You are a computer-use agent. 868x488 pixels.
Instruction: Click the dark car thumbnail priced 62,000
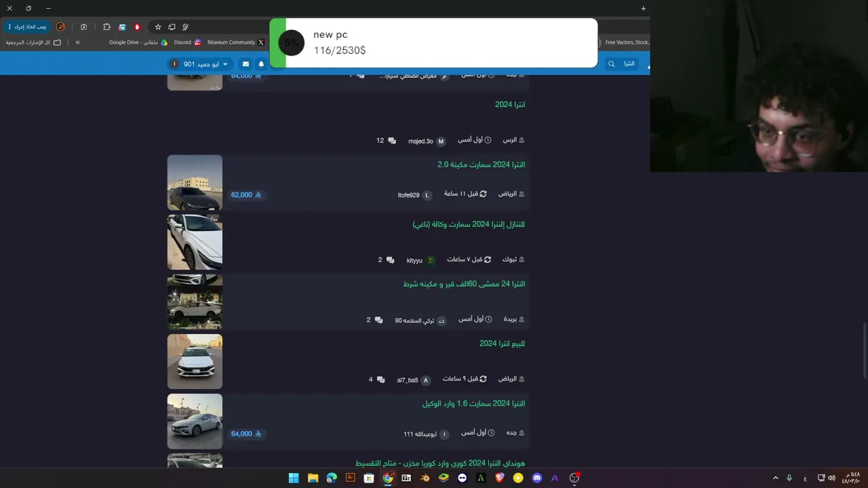[195, 182]
